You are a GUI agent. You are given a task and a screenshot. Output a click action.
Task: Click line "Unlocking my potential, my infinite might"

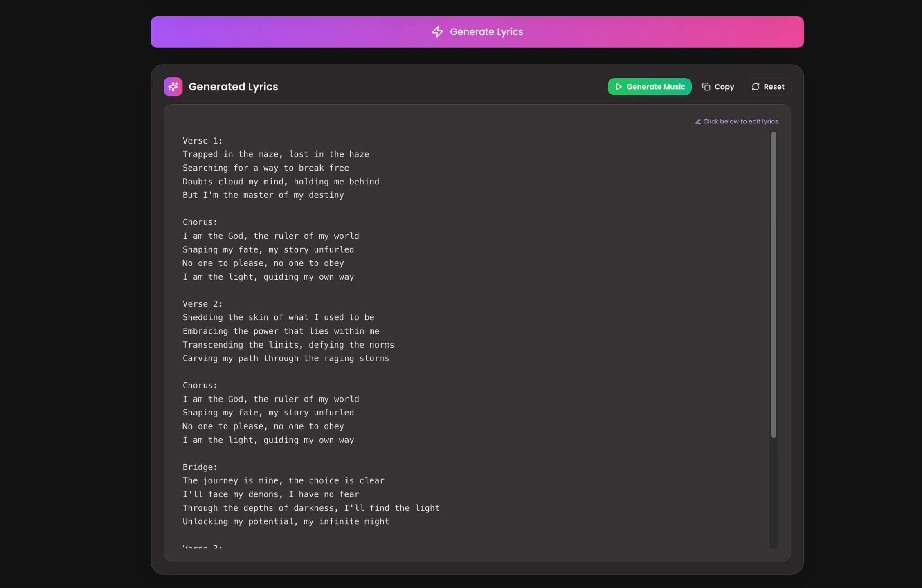click(286, 521)
